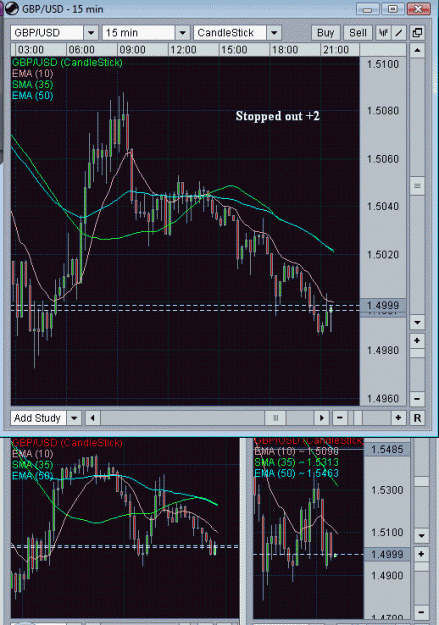
Task: Select the draw trend line tool
Action: coord(399,33)
